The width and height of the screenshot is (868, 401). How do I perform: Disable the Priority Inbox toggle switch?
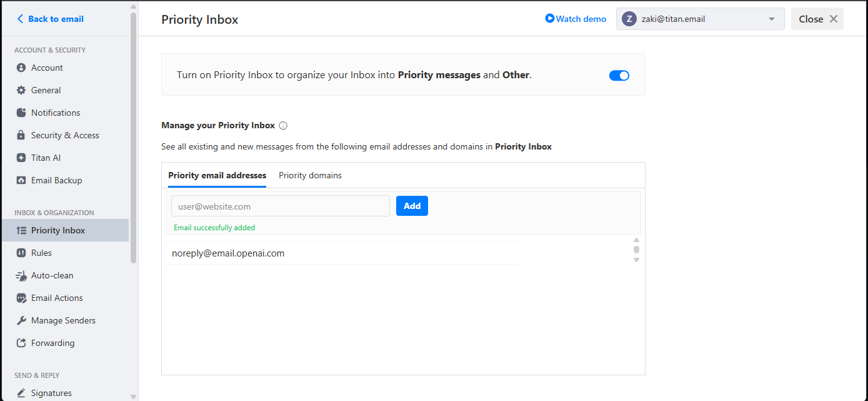[x=619, y=76]
